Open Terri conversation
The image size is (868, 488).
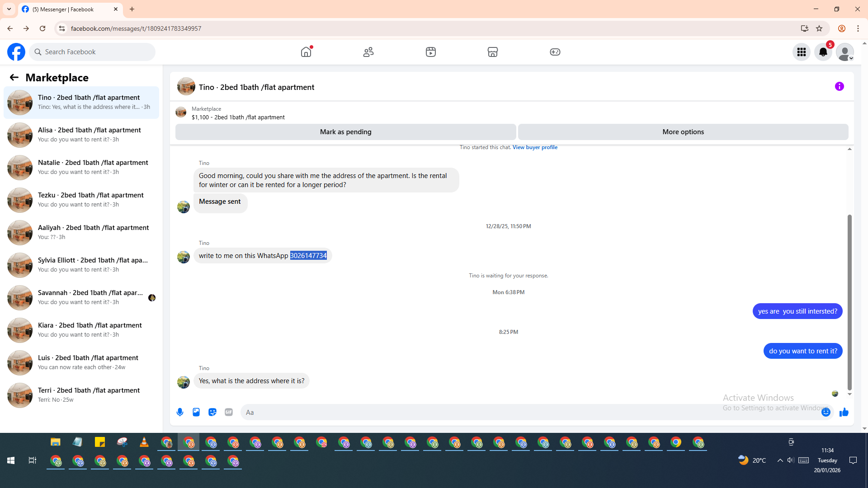tap(81, 395)
